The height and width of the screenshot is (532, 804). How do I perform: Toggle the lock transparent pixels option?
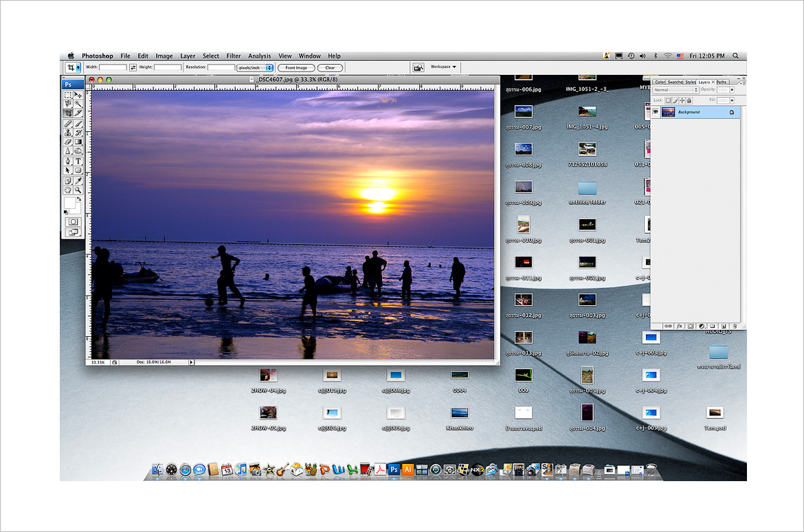coord(668,100)
